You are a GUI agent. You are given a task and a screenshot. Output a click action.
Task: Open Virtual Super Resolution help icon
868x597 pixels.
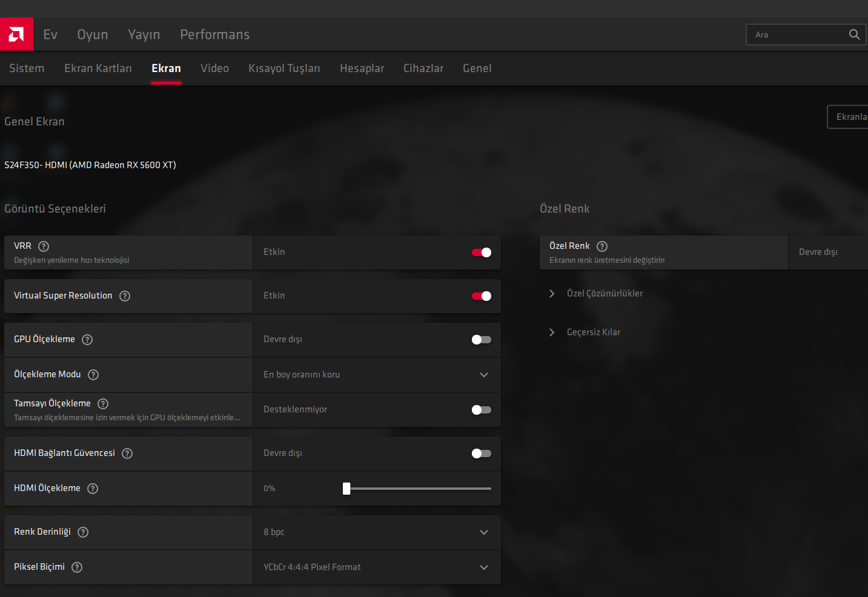pyautogui.click(x=125, y=296)
